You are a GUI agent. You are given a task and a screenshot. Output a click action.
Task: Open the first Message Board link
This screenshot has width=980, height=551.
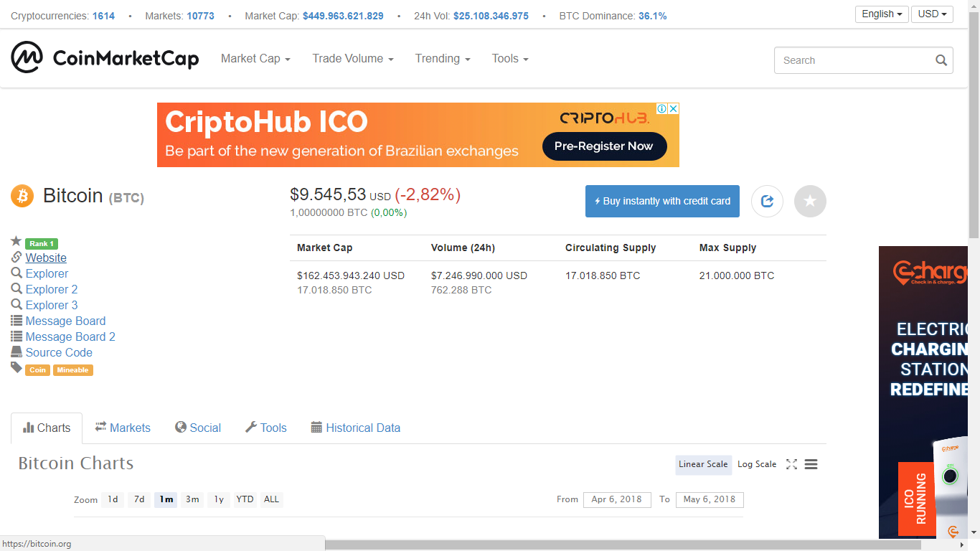(x=65, y=321)
